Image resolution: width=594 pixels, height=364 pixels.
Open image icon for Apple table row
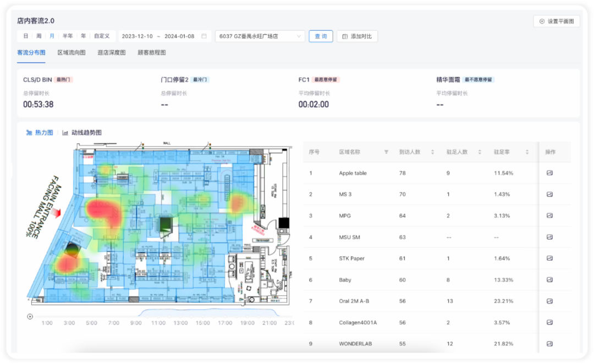coord(549,173)
